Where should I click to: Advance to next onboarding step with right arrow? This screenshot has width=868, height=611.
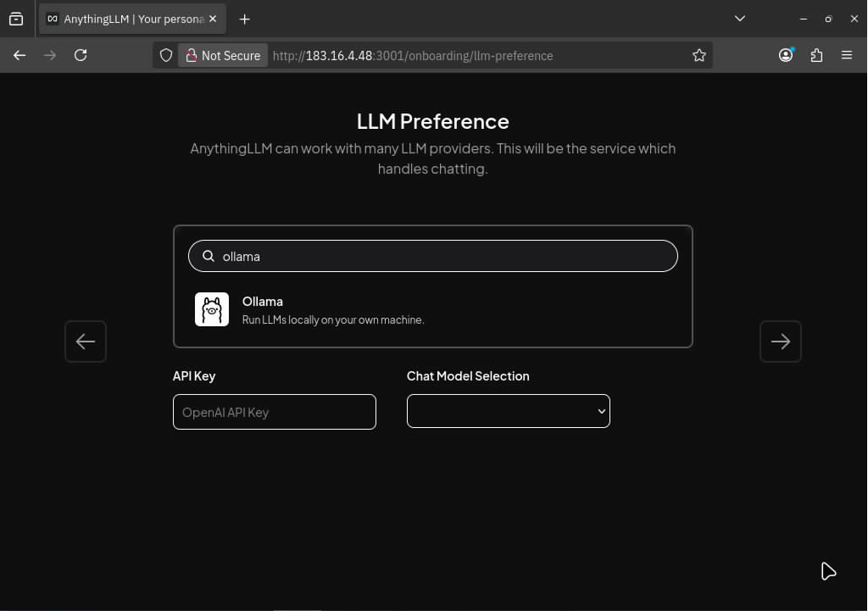(780, 342)
